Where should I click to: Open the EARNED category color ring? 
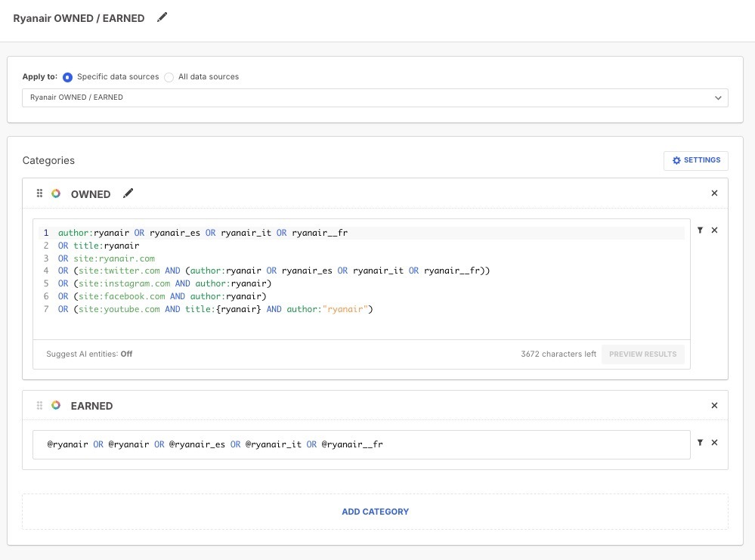click(x=56, y=405)
